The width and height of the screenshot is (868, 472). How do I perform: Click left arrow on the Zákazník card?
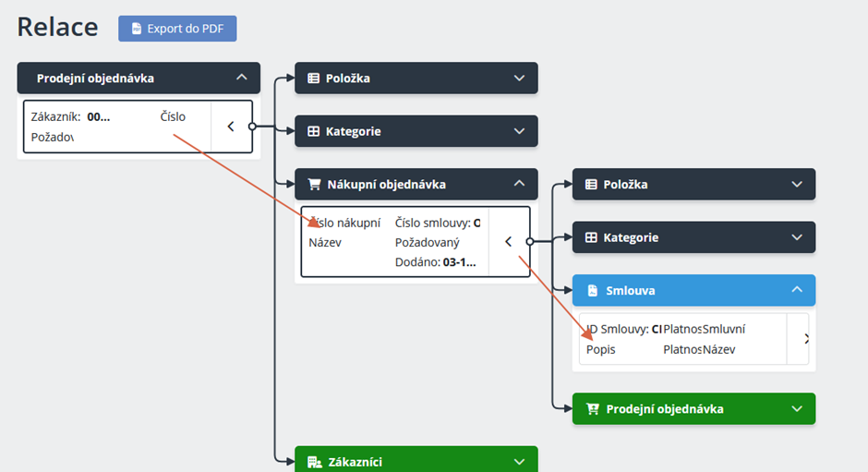point(231,127)
